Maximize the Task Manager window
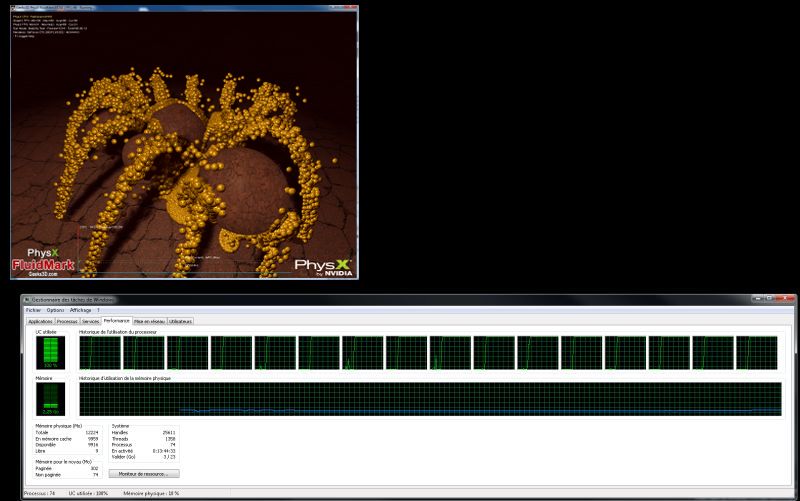The image size is (800, 501). pos(771,298)
